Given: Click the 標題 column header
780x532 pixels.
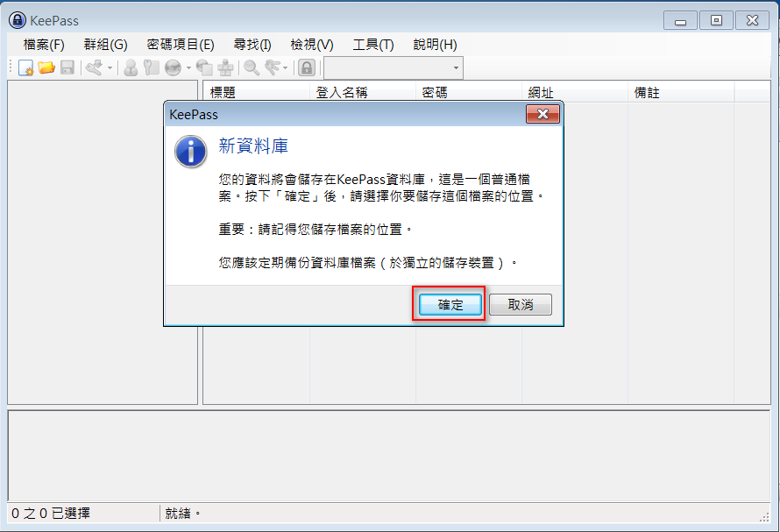Looking at the screenshot, I should pos(257,93).
